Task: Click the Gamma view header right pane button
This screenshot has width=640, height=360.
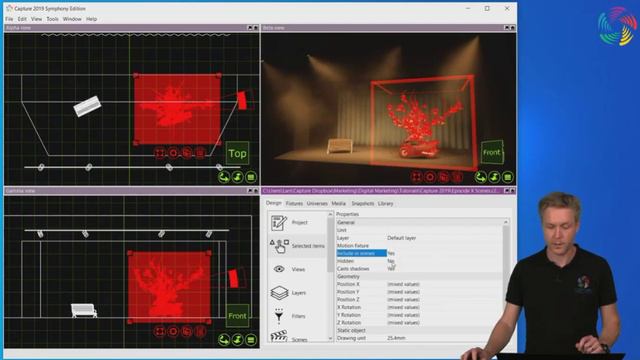Action: coord(256,191)
